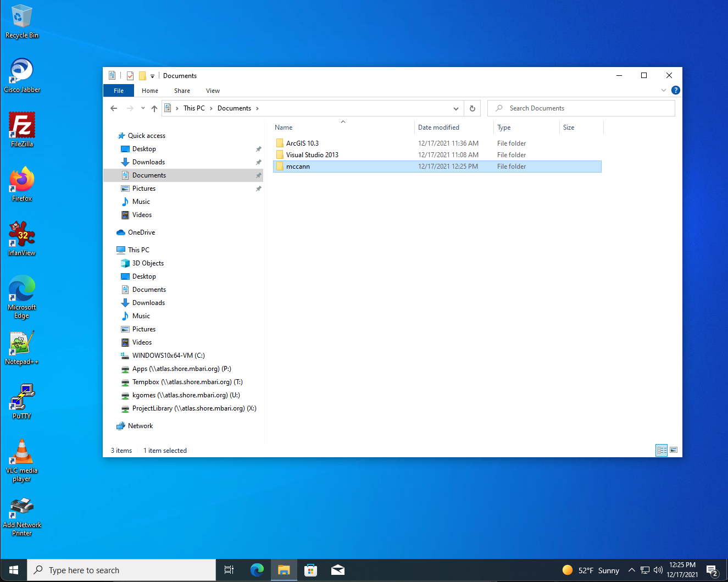Unpin Desktop from Quick access
Viewport: 728px width, 582px height.
258,149
